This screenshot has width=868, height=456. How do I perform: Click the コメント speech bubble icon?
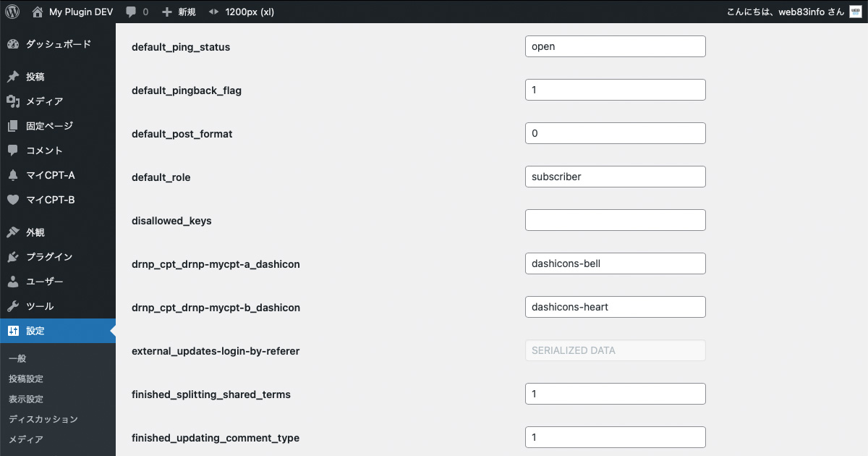point(13,151)
